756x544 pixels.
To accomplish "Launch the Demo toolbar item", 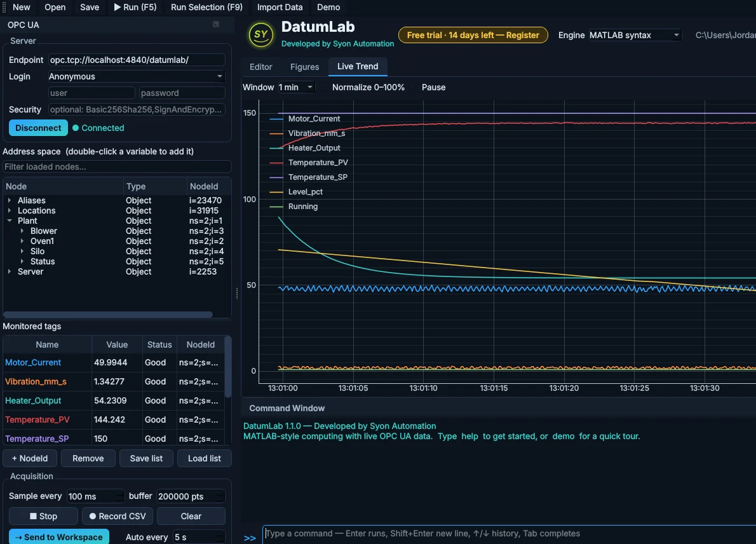I will (x=328, y=7).
